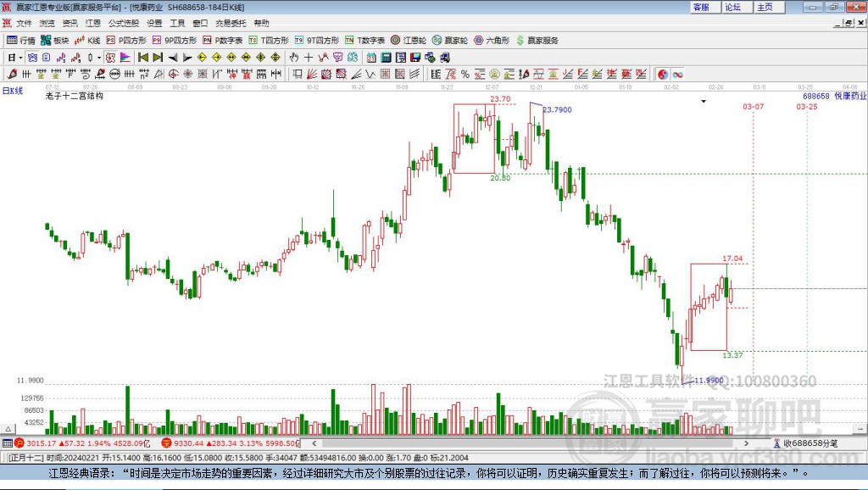Click the 主页 homepage button

click(769, 7)
